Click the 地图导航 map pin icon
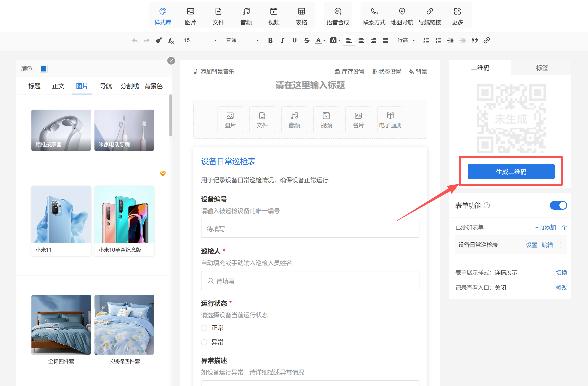The height and width of the screenshot is (386, 588). pos(402,11)
